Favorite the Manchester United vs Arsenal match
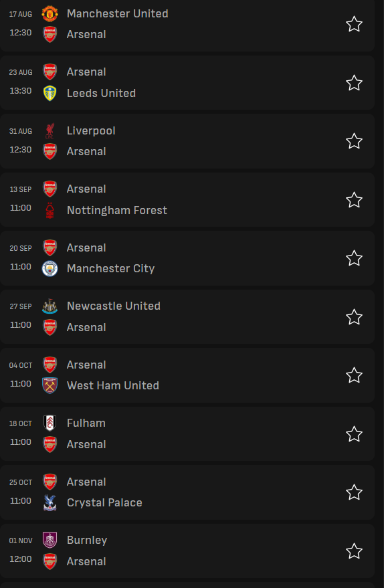Image resolution: width=384 pixels, height=588 pixels. pos(354,24)
